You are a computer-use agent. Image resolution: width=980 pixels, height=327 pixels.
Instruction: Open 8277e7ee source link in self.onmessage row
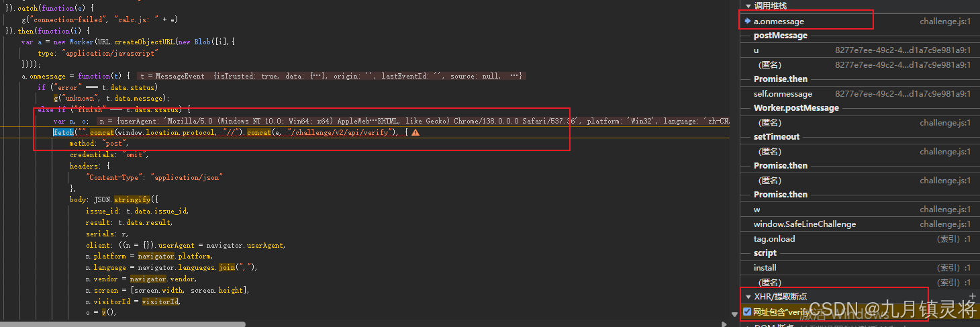click(x=903, y=94)
